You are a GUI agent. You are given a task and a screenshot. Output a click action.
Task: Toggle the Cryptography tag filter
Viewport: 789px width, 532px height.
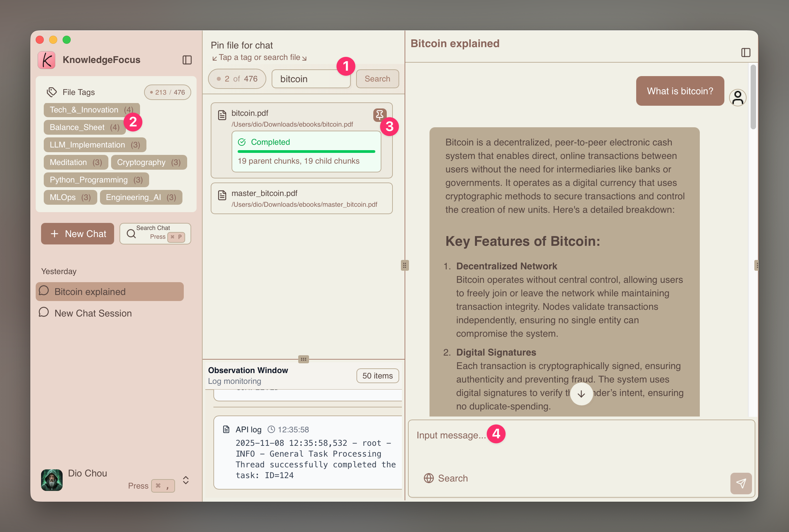pos(148,162)
